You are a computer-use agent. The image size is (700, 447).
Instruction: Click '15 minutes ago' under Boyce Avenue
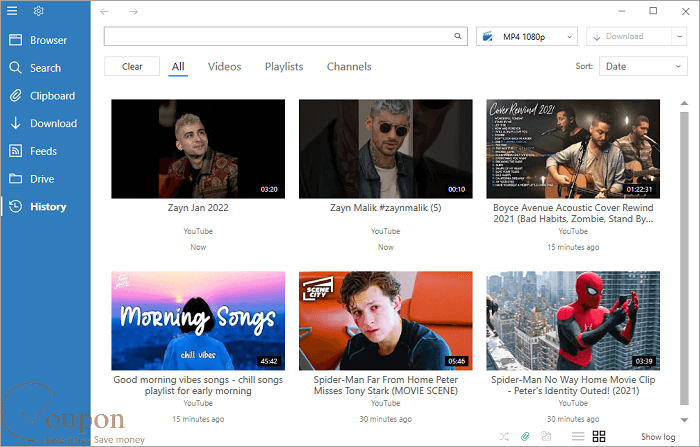point(573,247)
